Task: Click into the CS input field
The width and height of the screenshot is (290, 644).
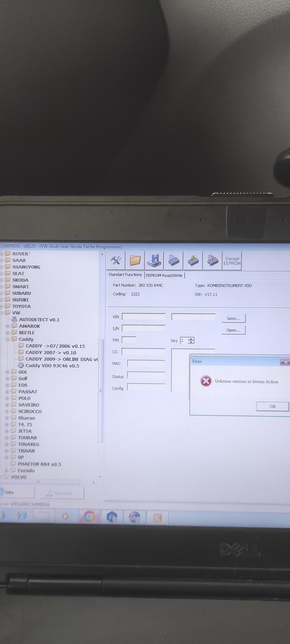Action: point(143,352)
